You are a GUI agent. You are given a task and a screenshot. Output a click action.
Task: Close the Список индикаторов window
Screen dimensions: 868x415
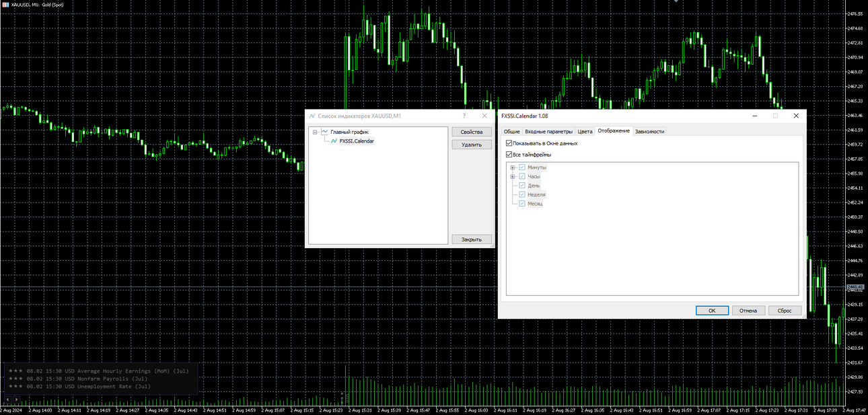tap(484, 116)
